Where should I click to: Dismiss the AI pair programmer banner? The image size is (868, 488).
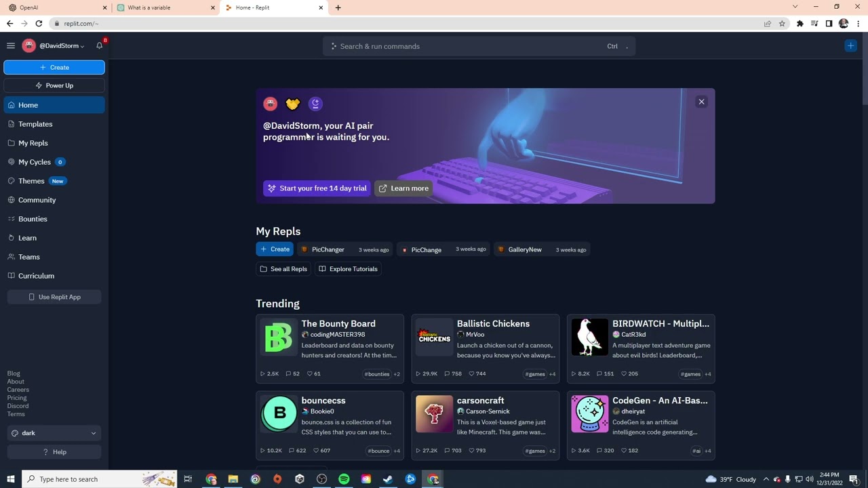702,102
